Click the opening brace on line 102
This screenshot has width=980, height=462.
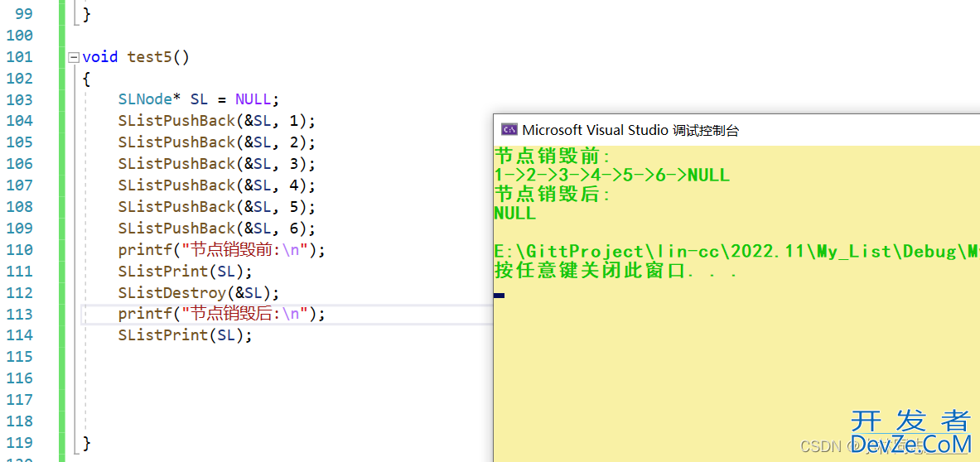pyautogui.click(x=87, y=79)
